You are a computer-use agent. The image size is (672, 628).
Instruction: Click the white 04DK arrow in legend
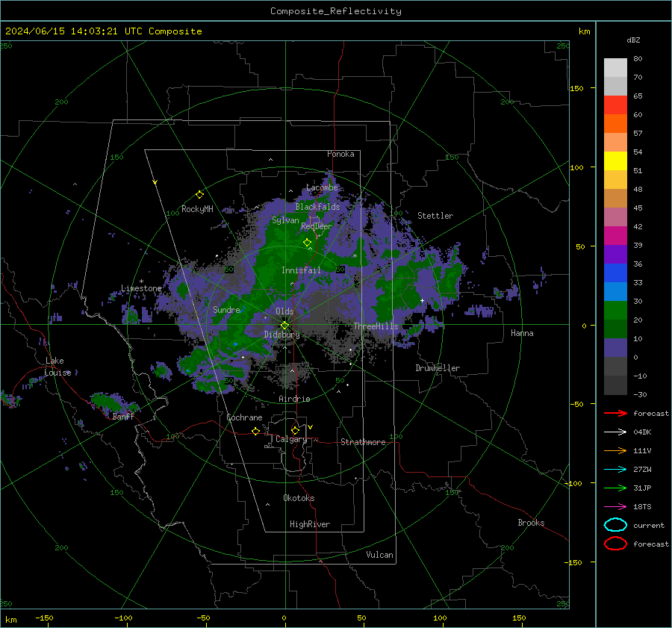[615, 432]
